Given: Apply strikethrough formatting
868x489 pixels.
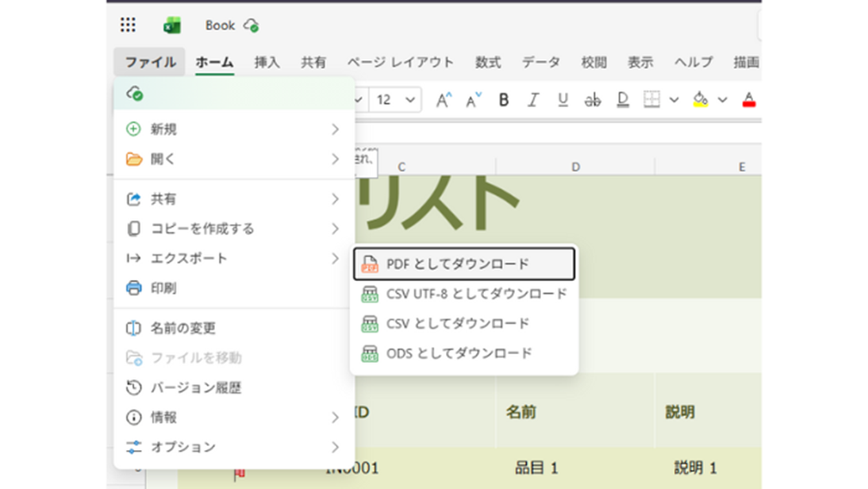Looking at the screenshot, I should (593, 100).
